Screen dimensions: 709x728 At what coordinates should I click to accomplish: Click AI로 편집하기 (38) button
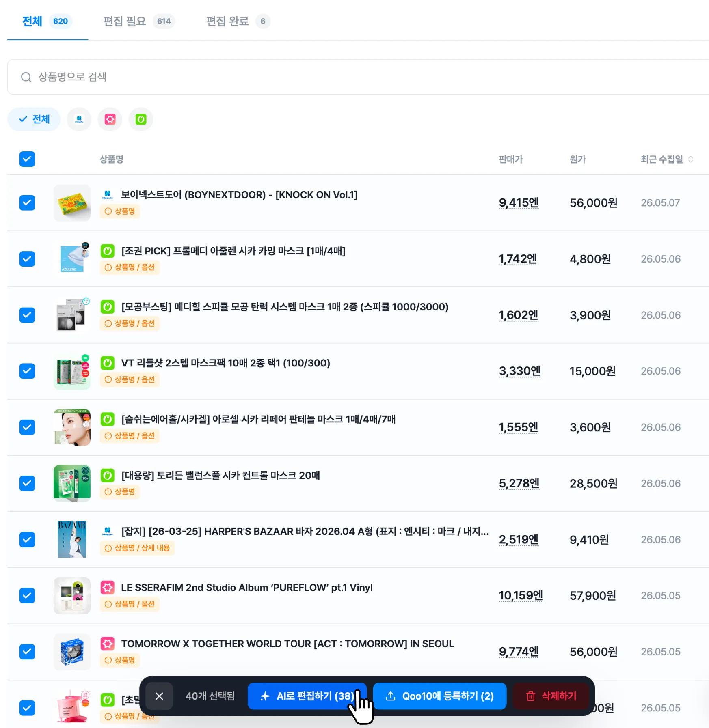tap(307, 696)
